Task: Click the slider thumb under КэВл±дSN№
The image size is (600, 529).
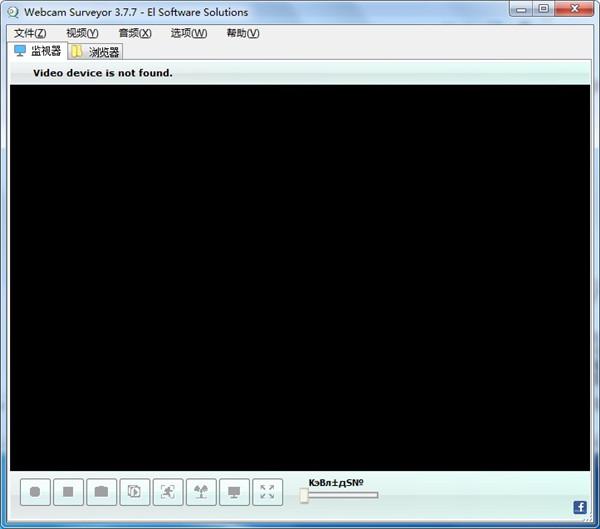Action: coord(304,495)
